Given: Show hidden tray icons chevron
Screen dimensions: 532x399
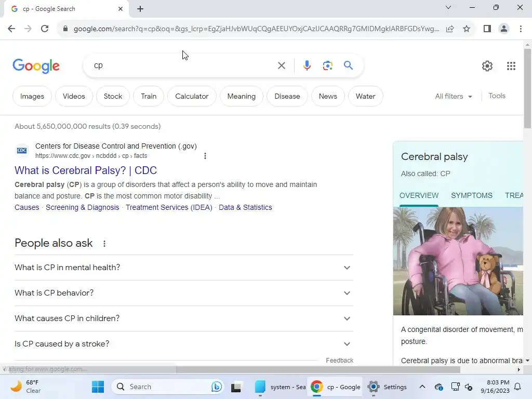Looking at the screenshot, I should click(422, 387).
